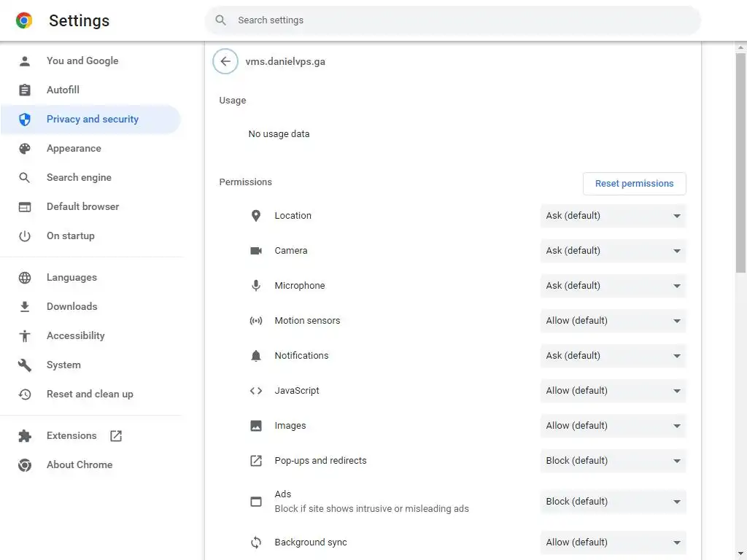
Task: Click the back arrow next to vms.danielvps.ga
Action: click(225, 61)
